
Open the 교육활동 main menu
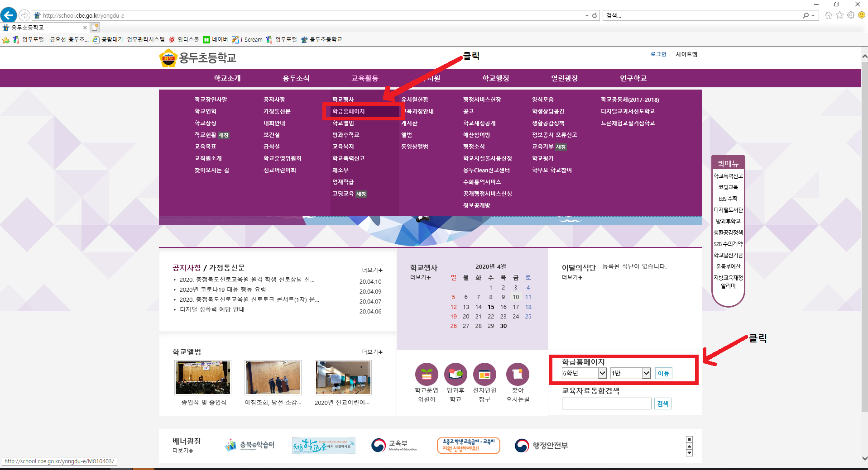pyautogui.click(x=365, y=78)
